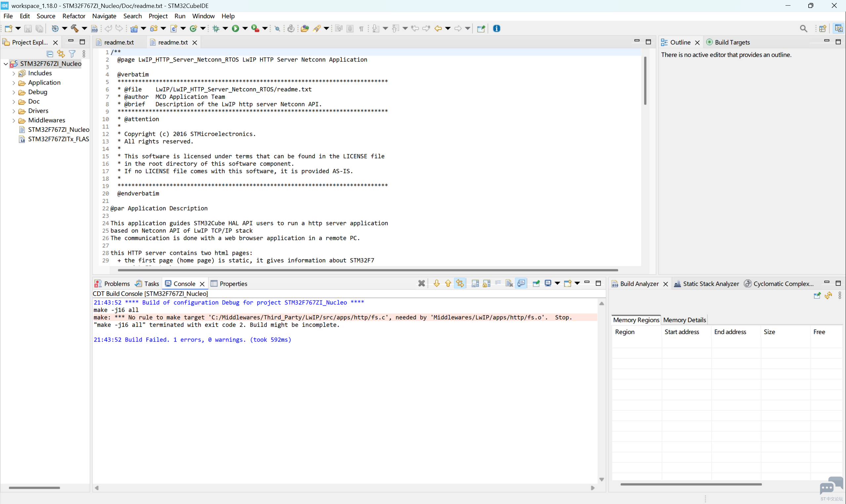Viewport: 846px width, 504px height.
Task: Toggle Show Whitespace Characters pilcrow icon
Action: click(x=361, y=28)
